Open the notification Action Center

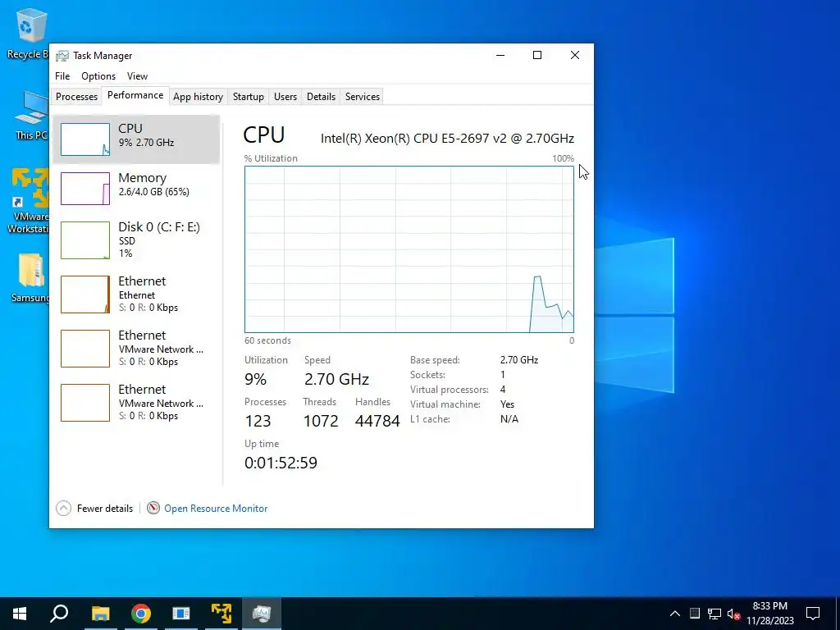click(813, 614)
